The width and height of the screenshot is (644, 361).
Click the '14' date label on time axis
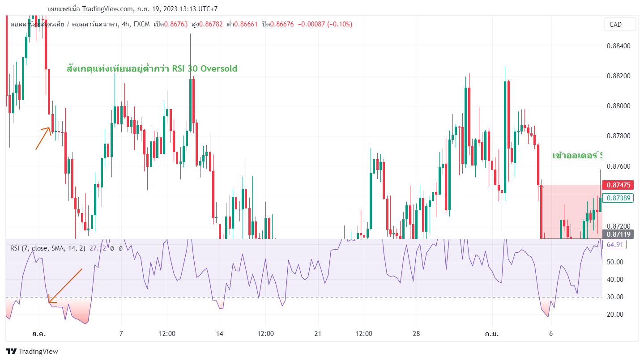[x=219, y=334]
